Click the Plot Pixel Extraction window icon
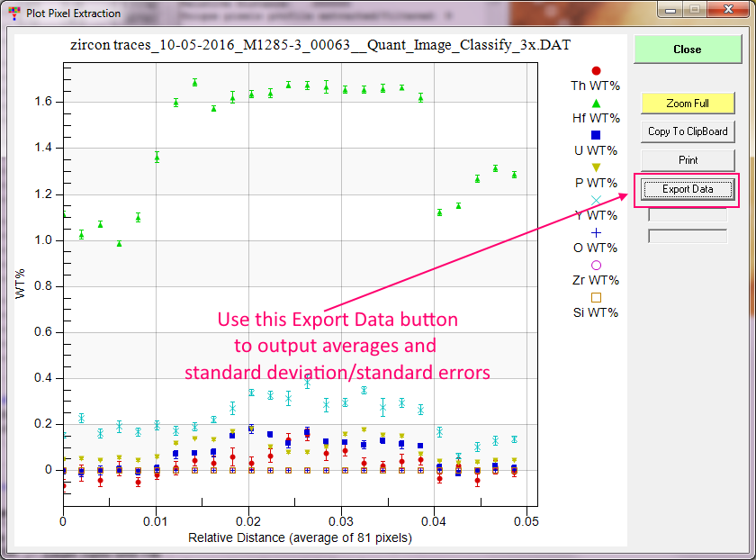This screenshot has height=560, width=756. [12, 13]
